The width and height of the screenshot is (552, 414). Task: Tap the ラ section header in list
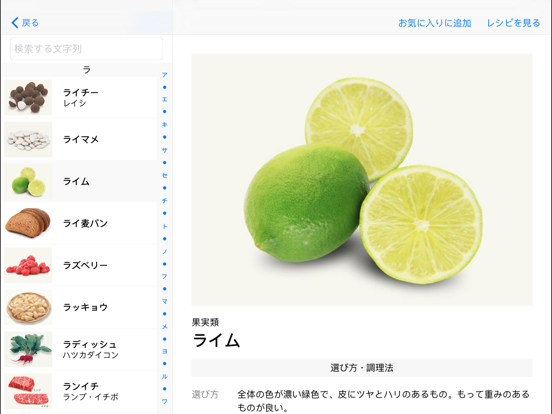[x=87, y=70]
